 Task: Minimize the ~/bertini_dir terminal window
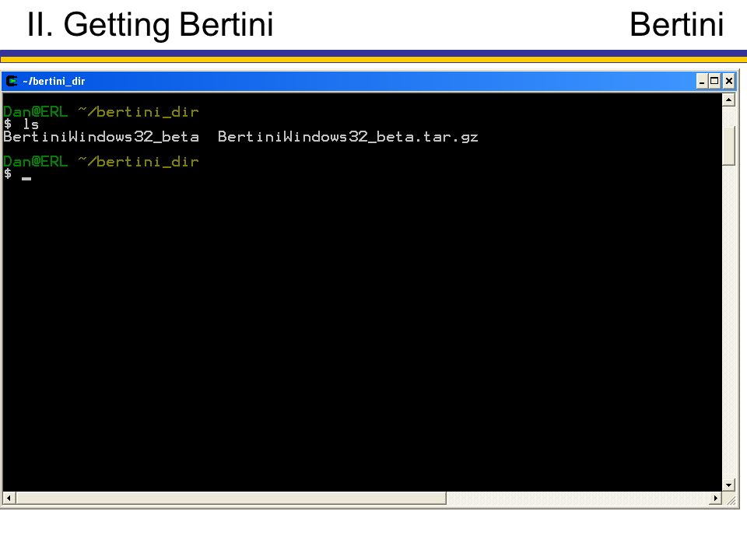[701, 82]
